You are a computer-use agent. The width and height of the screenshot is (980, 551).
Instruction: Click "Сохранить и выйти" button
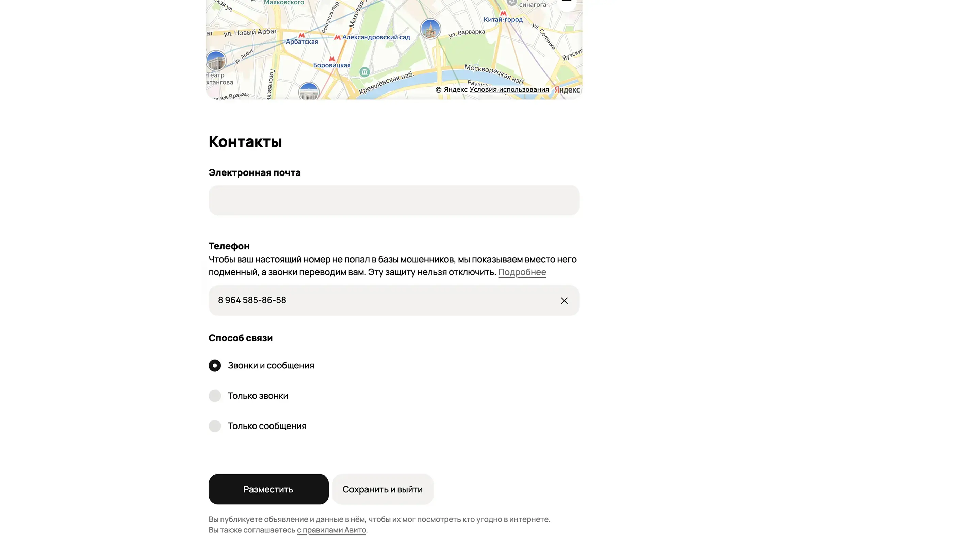382,489
